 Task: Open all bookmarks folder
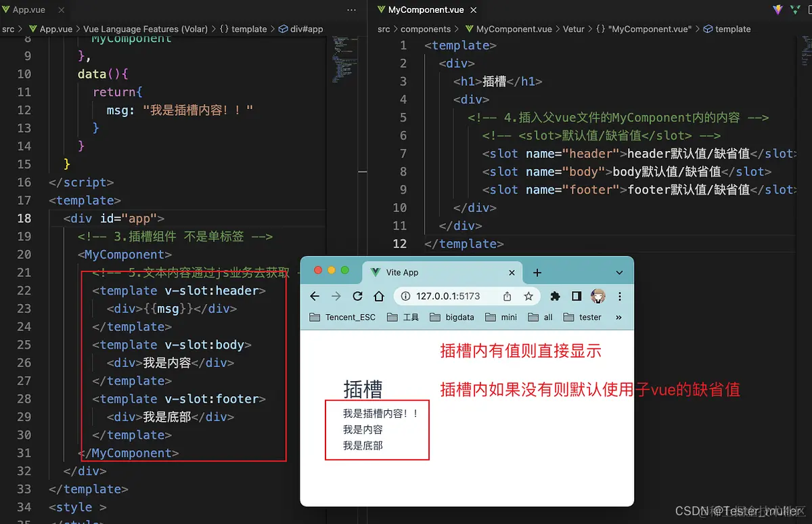pos(541,317)
